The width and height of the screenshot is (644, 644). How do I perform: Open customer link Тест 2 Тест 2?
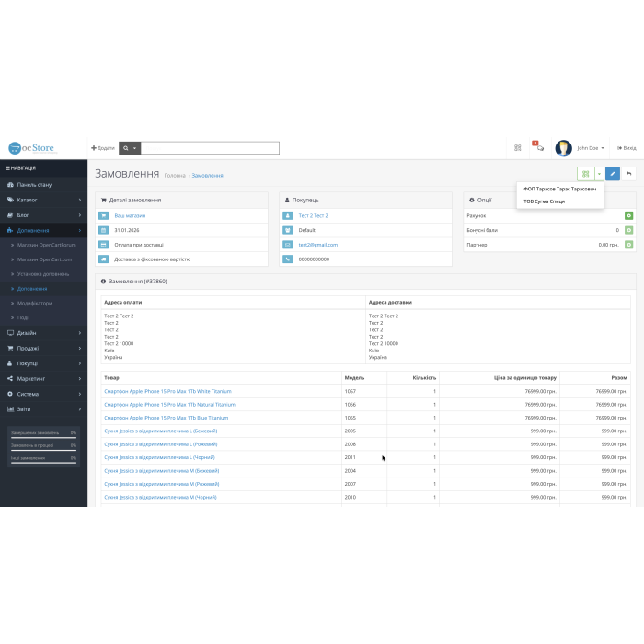pos(314,215)
